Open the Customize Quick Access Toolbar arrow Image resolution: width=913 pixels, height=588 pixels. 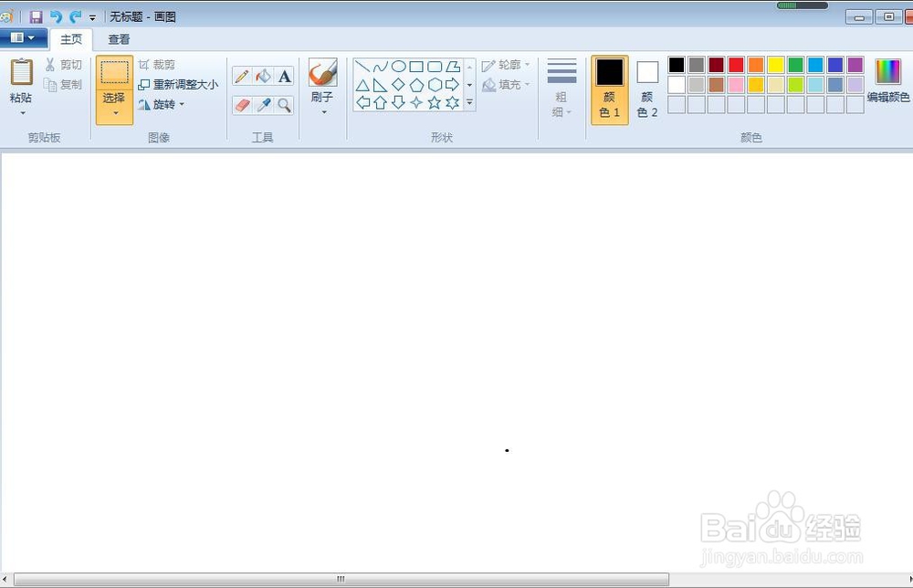pyautogui.click(x=92, y=18)
